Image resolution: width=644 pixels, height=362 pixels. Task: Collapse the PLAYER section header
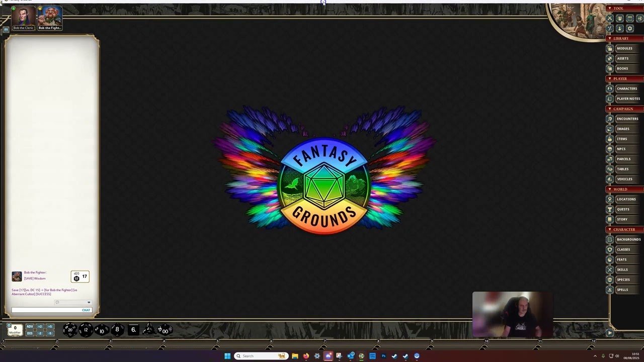[624, 78]
